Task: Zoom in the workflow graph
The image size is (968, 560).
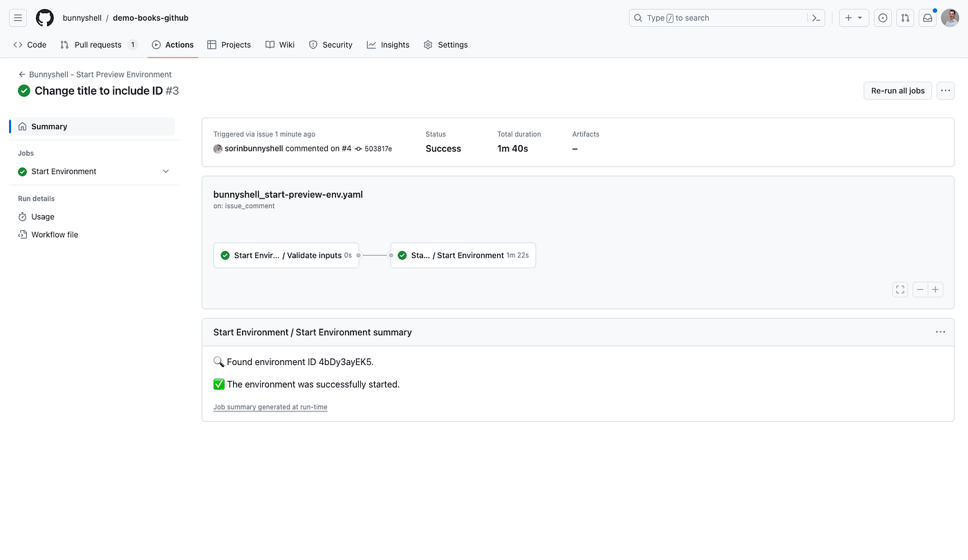Action: (x=936, y=290)
